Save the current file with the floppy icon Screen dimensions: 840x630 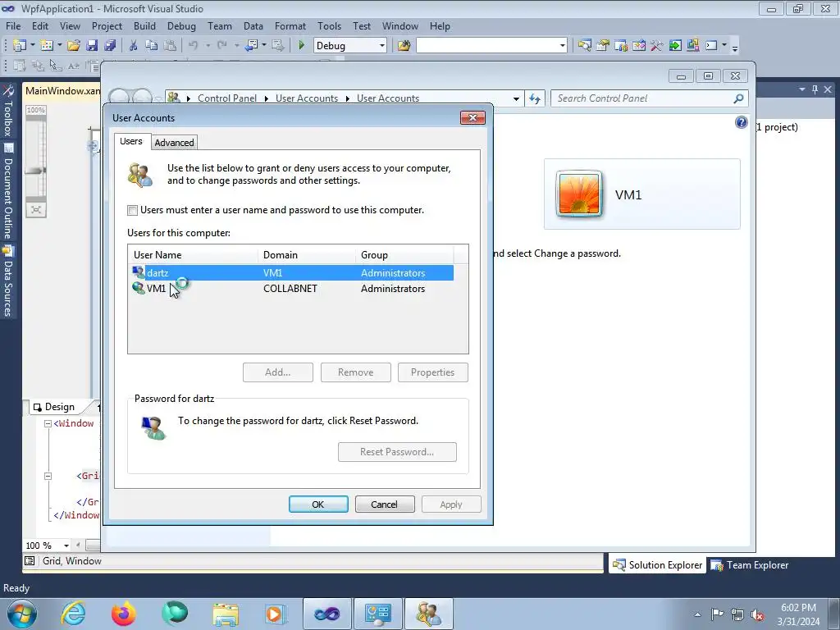coord(92,46)
